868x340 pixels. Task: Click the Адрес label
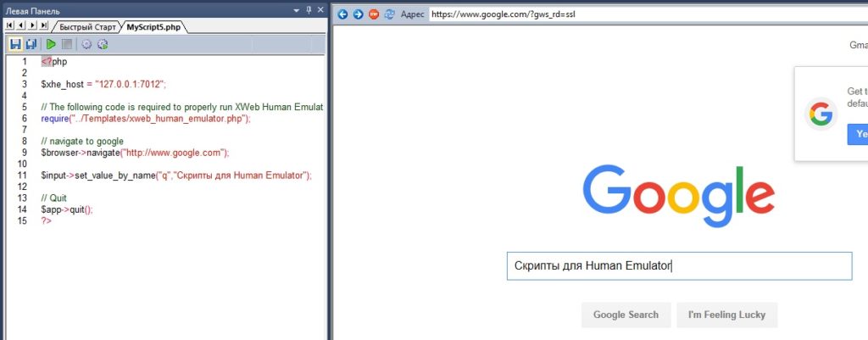pyautogui.click(x=412, y=15)
